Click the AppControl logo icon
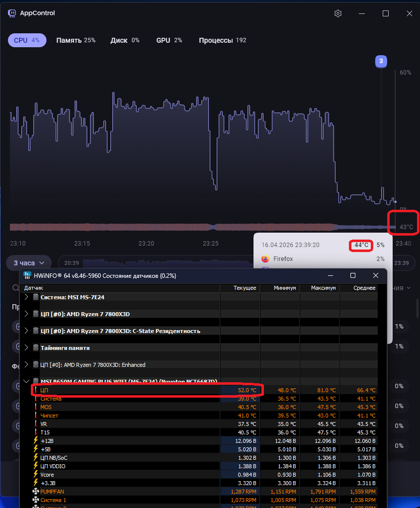Viewport: 420px width, 508px height. (12, 13)
